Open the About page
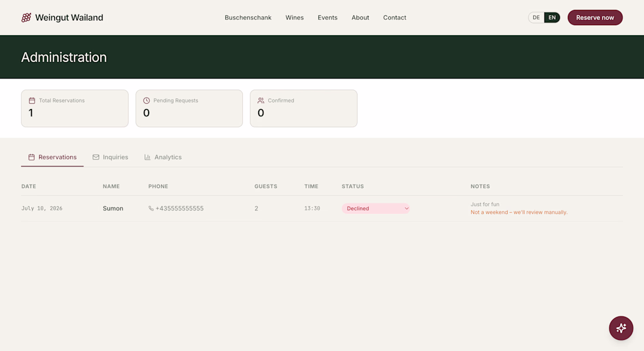 point(360,18)
